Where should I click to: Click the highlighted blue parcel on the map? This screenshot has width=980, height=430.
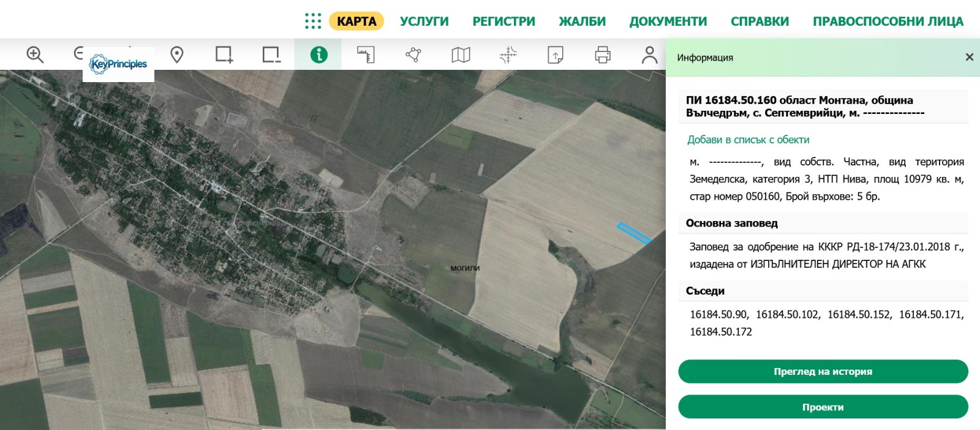coord(633,233)
